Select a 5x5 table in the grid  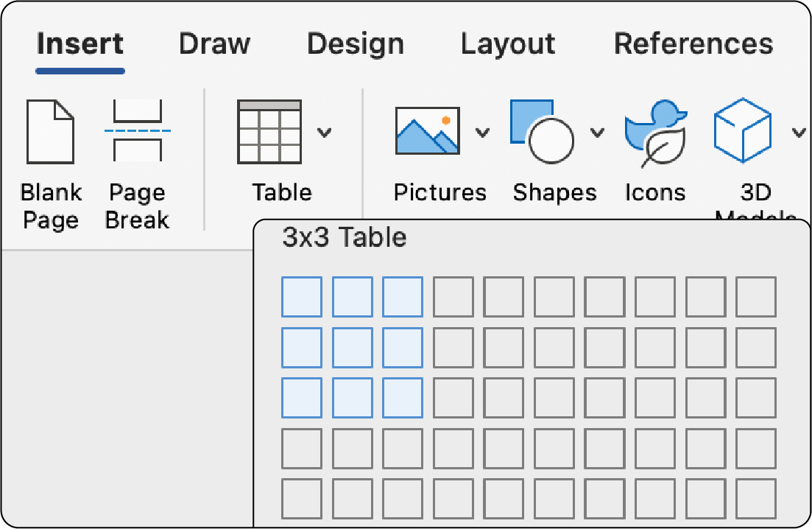pos(502,497)
